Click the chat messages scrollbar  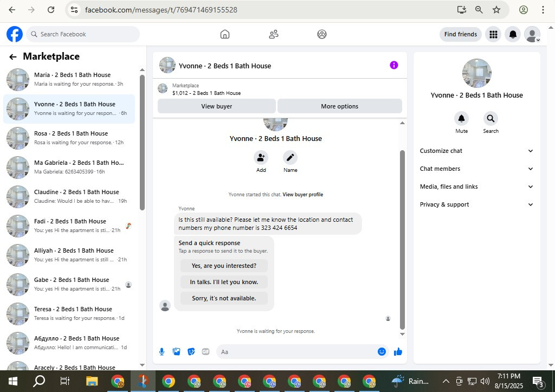[402, 240]
